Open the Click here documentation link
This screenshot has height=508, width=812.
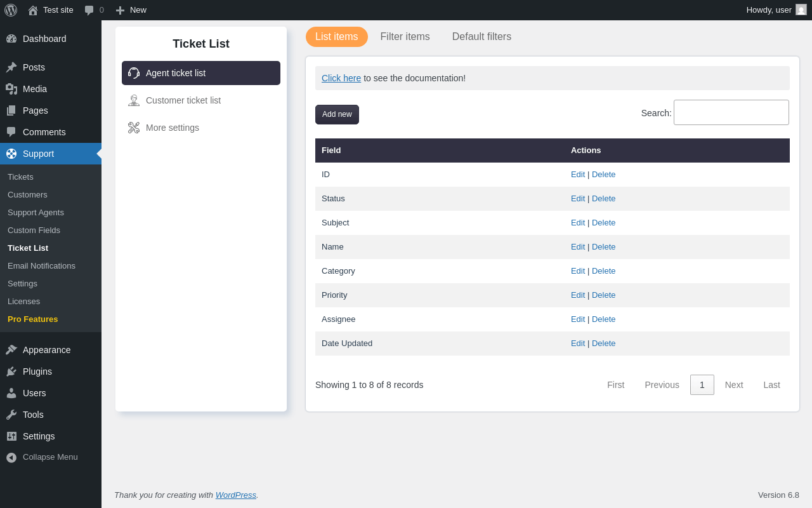coord(341,78)
